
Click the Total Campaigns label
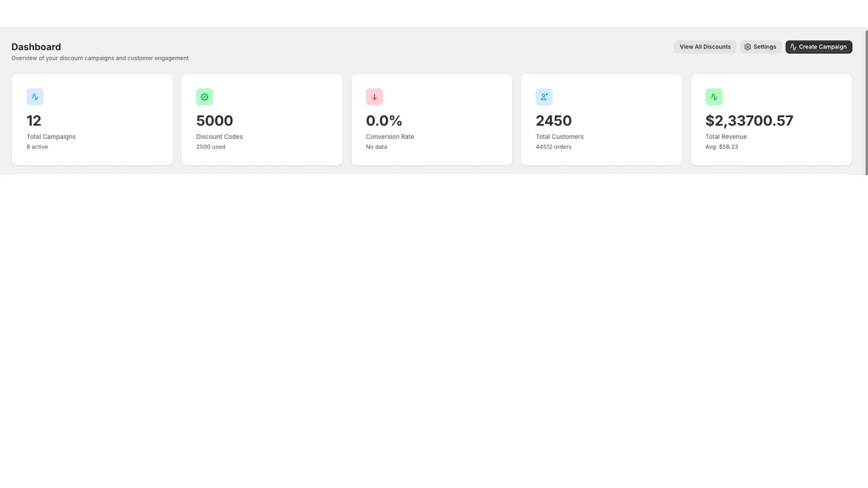click(x=51, y=137)
